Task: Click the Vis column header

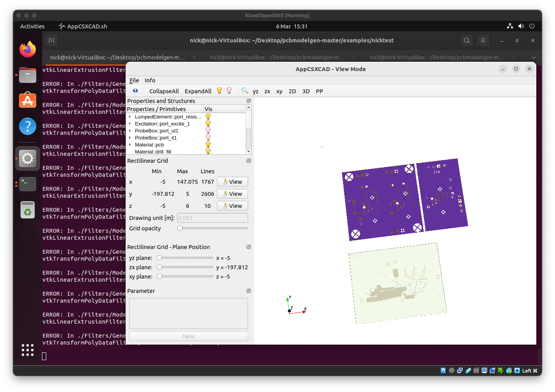Action: click(224, 109)
